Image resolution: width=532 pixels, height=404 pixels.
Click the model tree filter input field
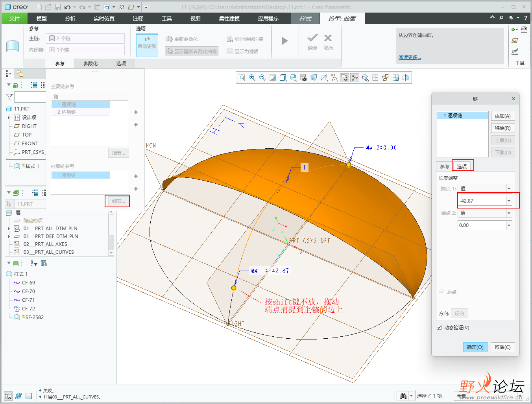pyautogui.click(x=30, y=97)
